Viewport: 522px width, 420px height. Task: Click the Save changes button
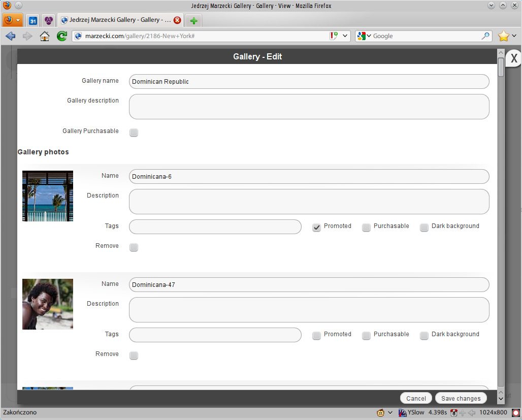(461, 399)
